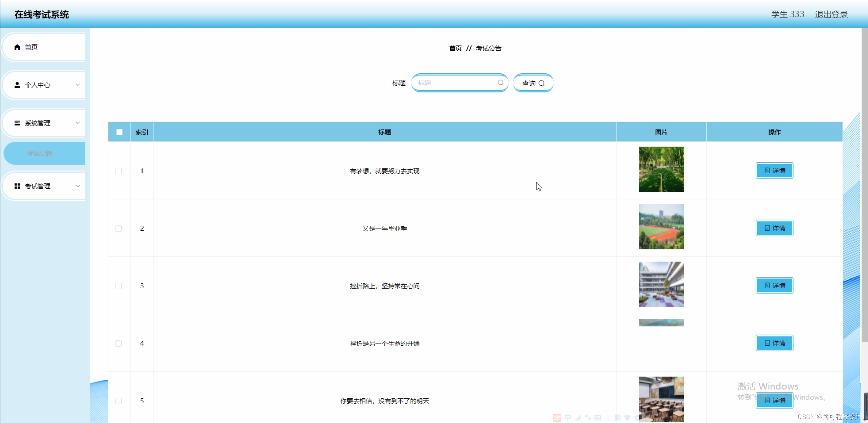Image resolution: width=868 pixels, height=423 pixels.
Task: Click the campus track image thumbnail in row 2
Action: [661, 226]
